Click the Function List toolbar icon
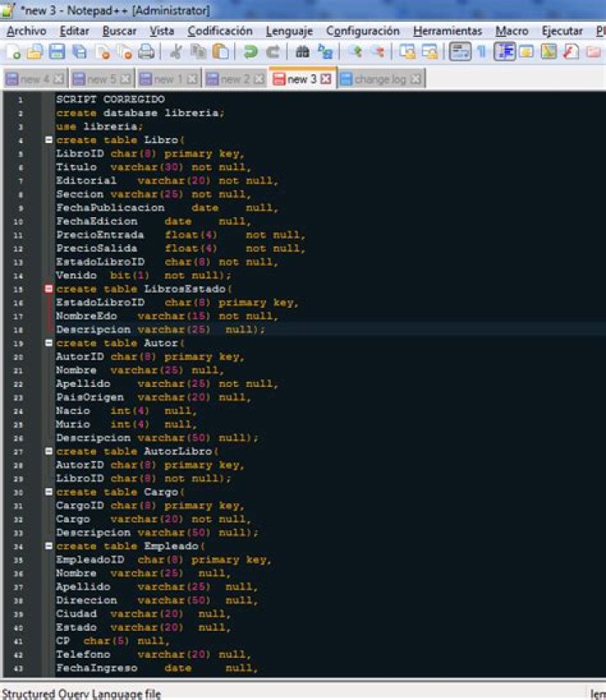This screenshot has height=700, width=606. [571, 52]
